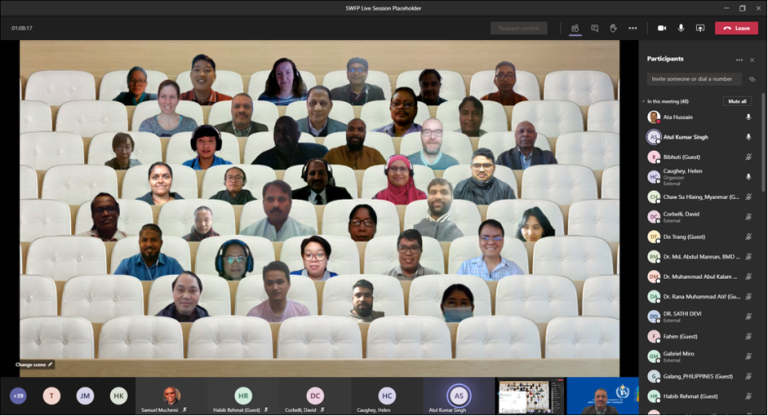Click the red Leave button
Screen dimensions: 768x416
point(736,28)
